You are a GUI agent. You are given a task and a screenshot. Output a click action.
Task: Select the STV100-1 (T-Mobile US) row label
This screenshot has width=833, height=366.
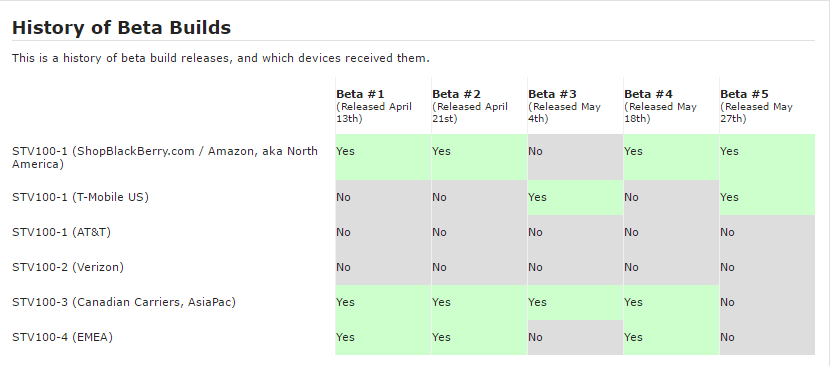point(80,197)
